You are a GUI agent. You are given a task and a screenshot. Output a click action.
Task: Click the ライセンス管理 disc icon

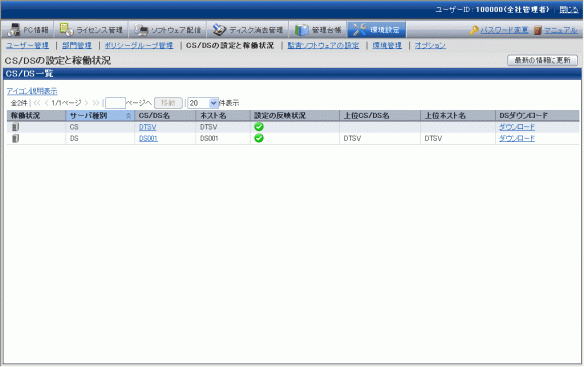pos(67,30)
